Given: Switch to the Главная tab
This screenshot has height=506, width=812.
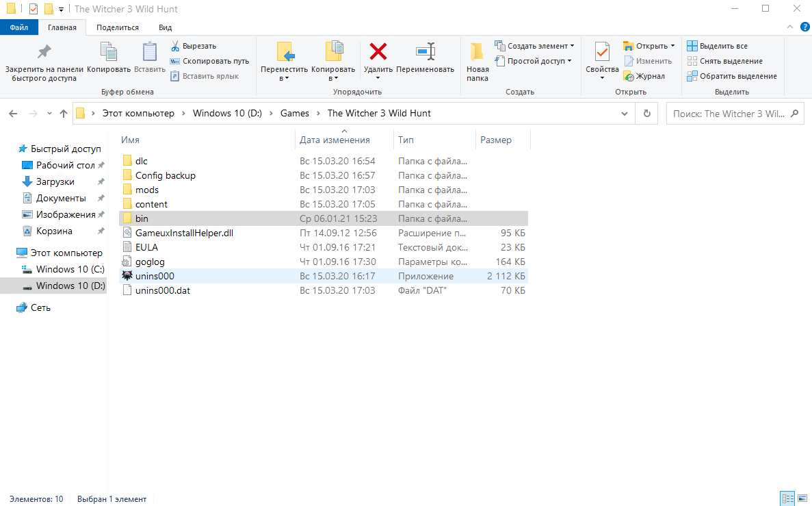Looking at the screenshot, I should 62,27.
